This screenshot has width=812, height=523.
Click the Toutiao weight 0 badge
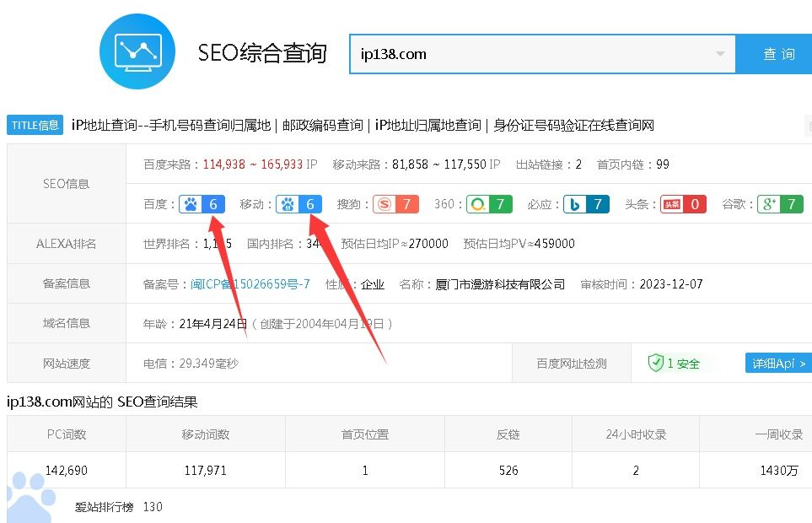coord(684,204)
